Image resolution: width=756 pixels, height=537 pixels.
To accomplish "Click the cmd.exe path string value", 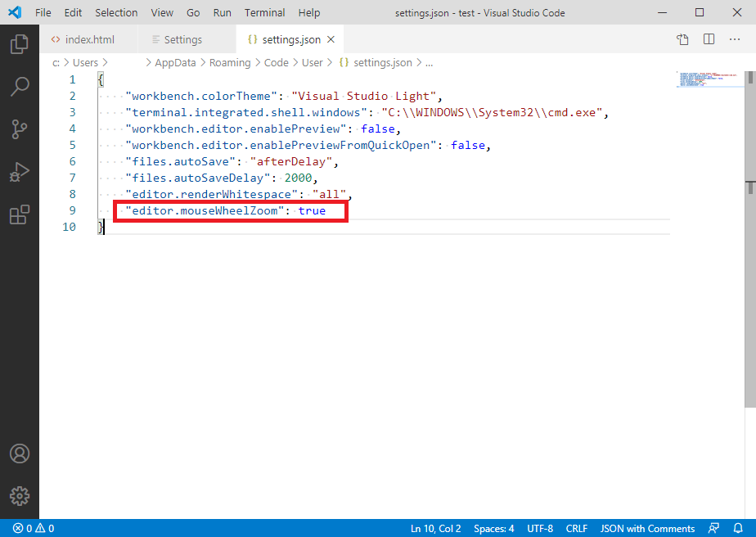I will coord(492,112).
